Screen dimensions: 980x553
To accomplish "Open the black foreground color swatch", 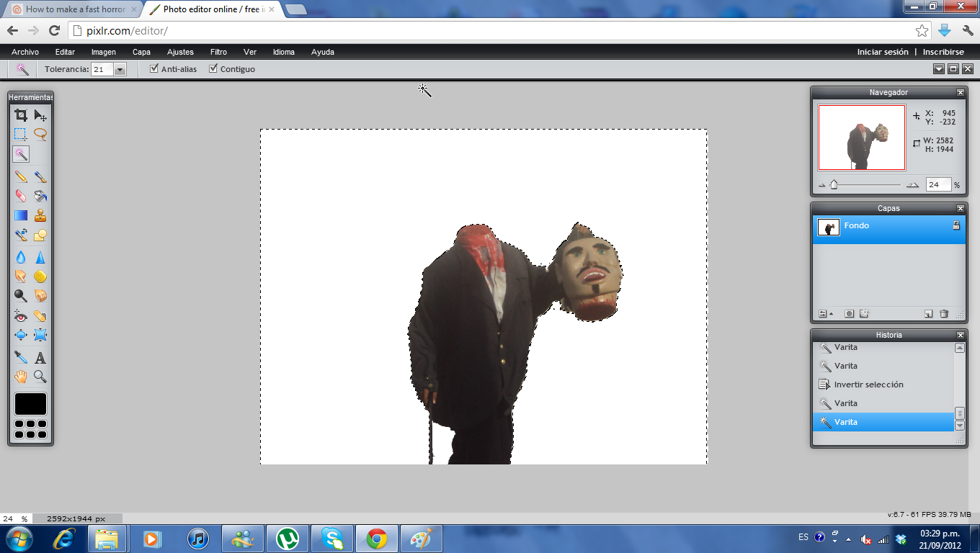I will coord(30,404).
